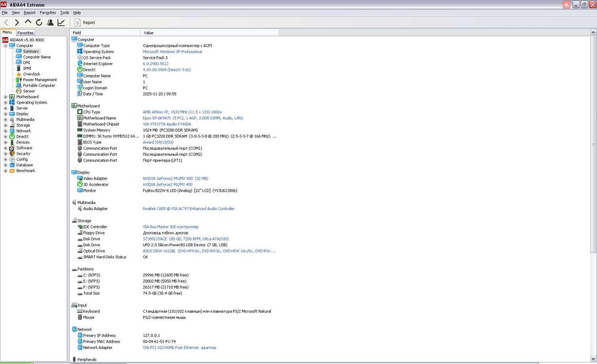Screen dimensions: 597x364
Task: Click the vertical scrollbar up arrow
Action: click(x=593, y=33)
